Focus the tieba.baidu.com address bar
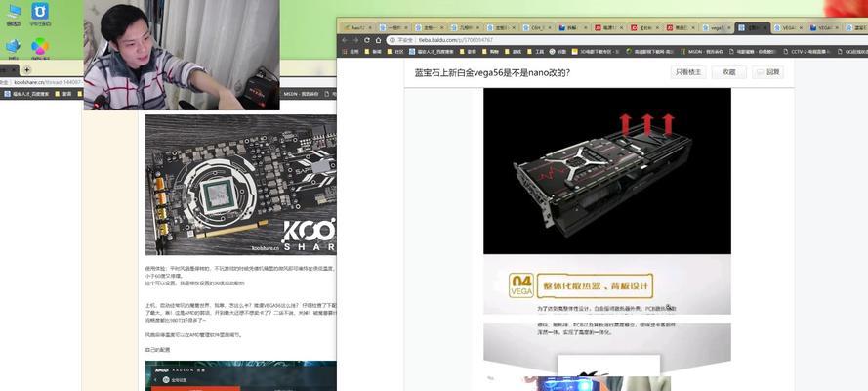 (626, 40)
